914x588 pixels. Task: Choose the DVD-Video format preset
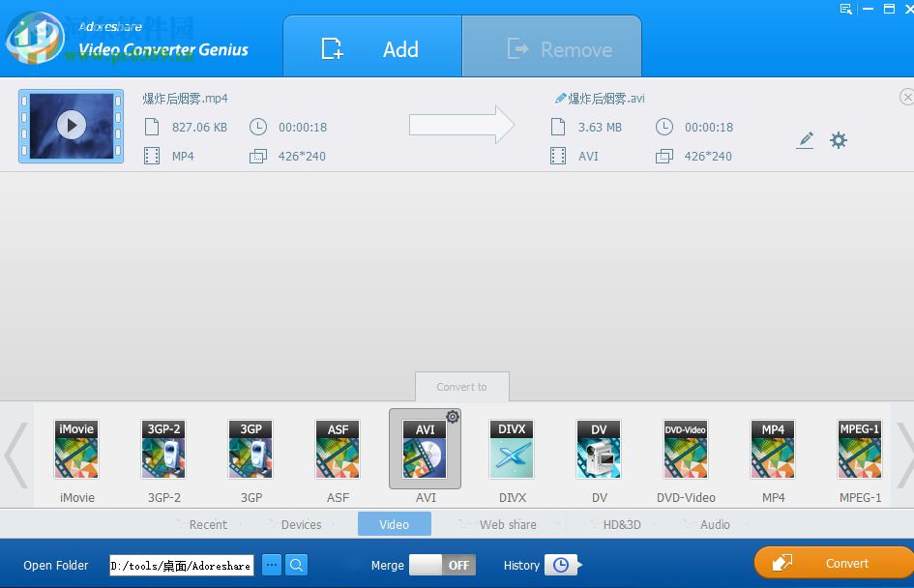coord(686,448)
